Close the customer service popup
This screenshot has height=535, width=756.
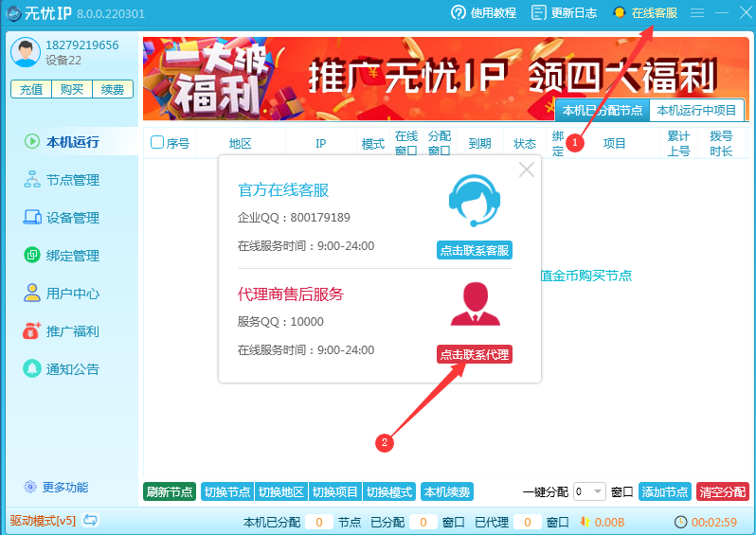click(x=527, y=169)
